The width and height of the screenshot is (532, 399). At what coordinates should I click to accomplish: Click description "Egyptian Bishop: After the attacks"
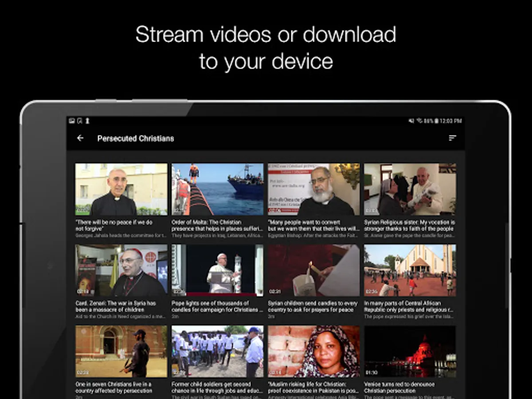[x=313, y=235]
